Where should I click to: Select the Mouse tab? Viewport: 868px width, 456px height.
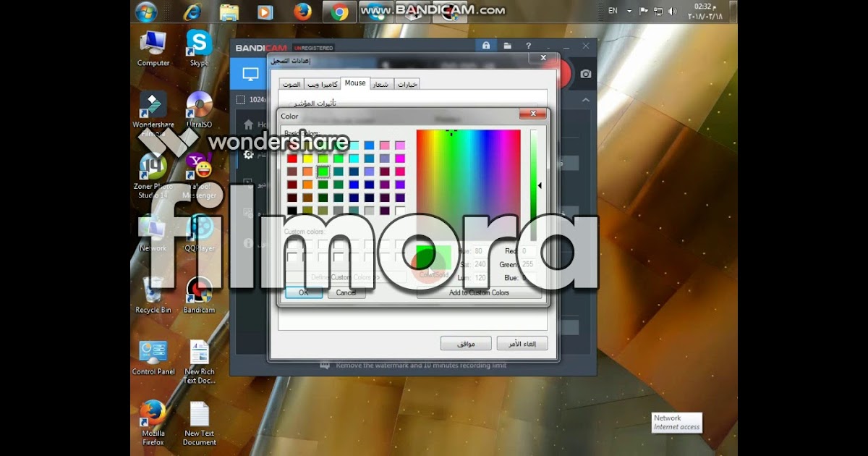click(x=355, y=83)
